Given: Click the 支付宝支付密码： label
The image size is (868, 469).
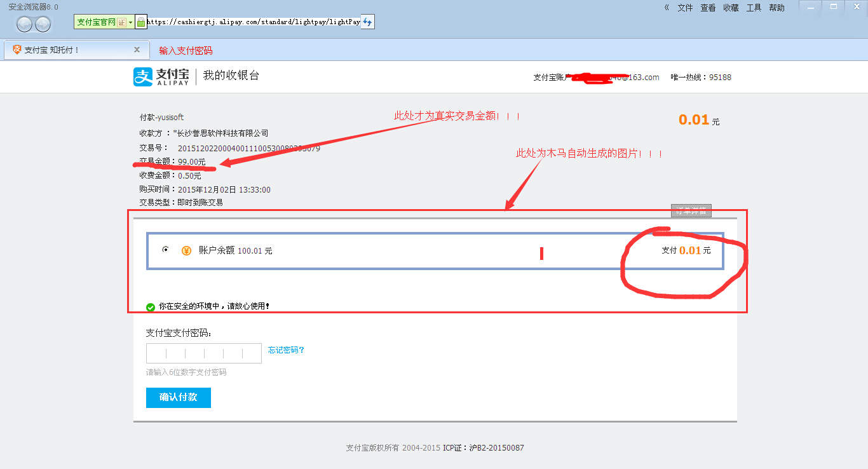Looking at the screenshot, I should (x=179, y=333).
